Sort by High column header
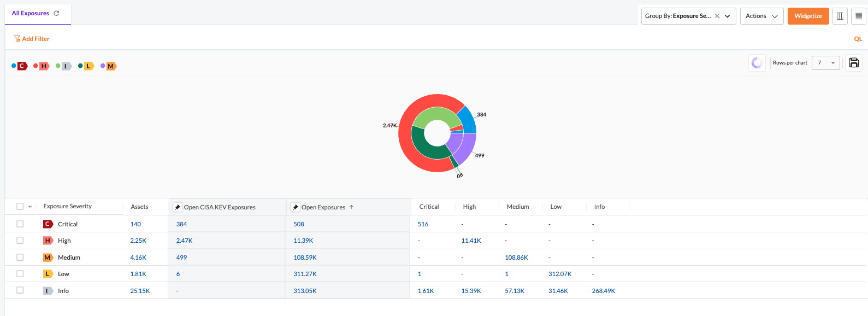The height and width of the screenshot is (316, 868). click(x=469, y=207)
